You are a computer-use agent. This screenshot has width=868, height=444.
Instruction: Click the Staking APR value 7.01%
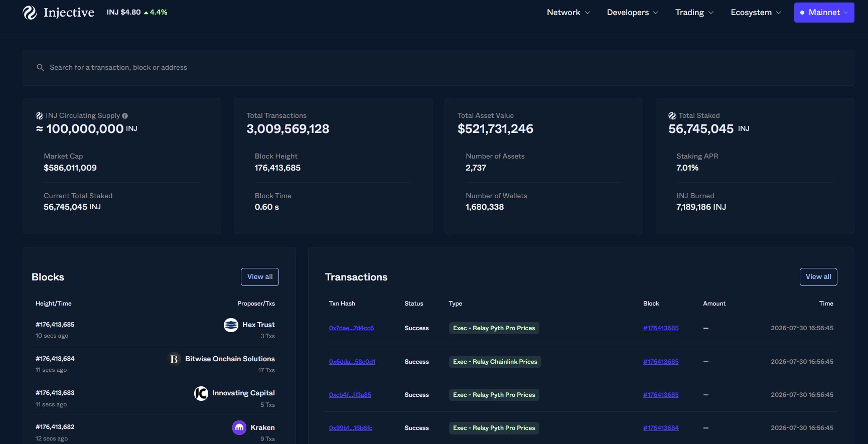coord(687,168)
